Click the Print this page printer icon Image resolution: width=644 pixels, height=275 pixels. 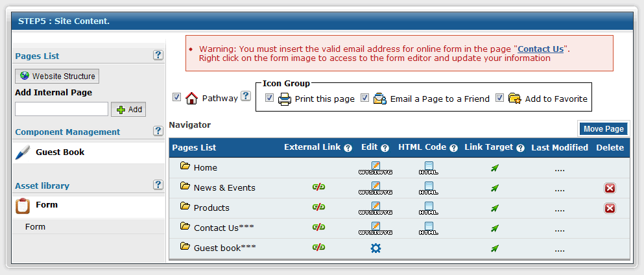click(x=285, y=99)
